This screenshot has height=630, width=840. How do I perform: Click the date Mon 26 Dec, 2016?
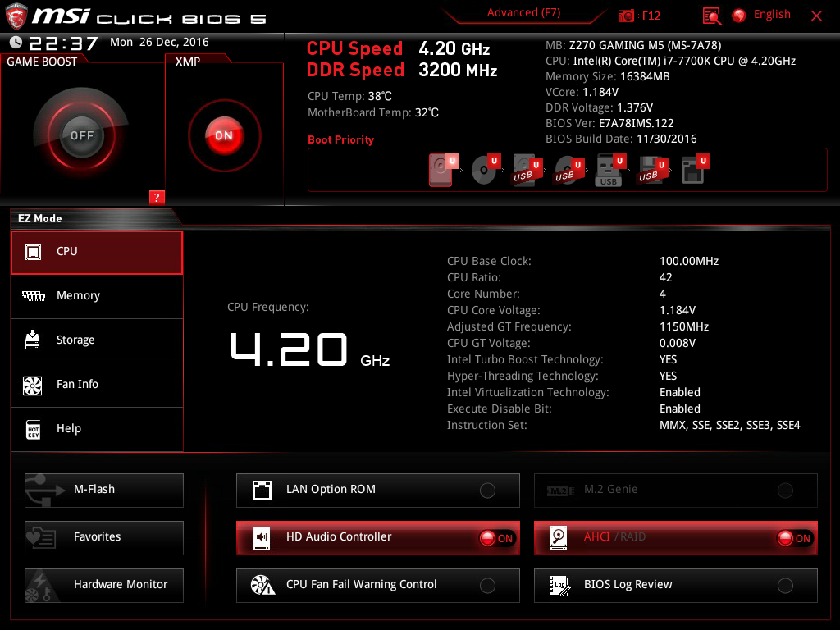coord(159,42)
